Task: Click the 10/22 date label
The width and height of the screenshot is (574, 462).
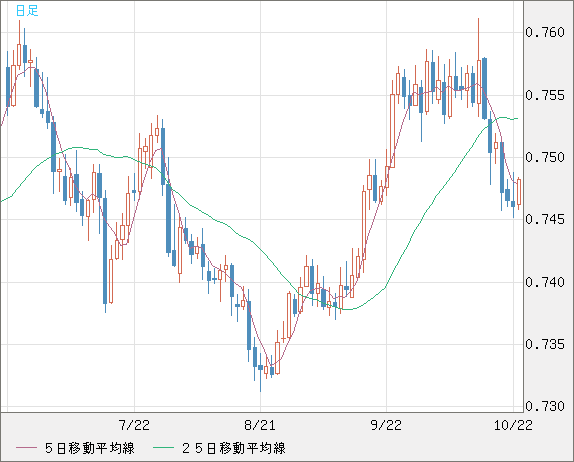Action: pos(513,425)
